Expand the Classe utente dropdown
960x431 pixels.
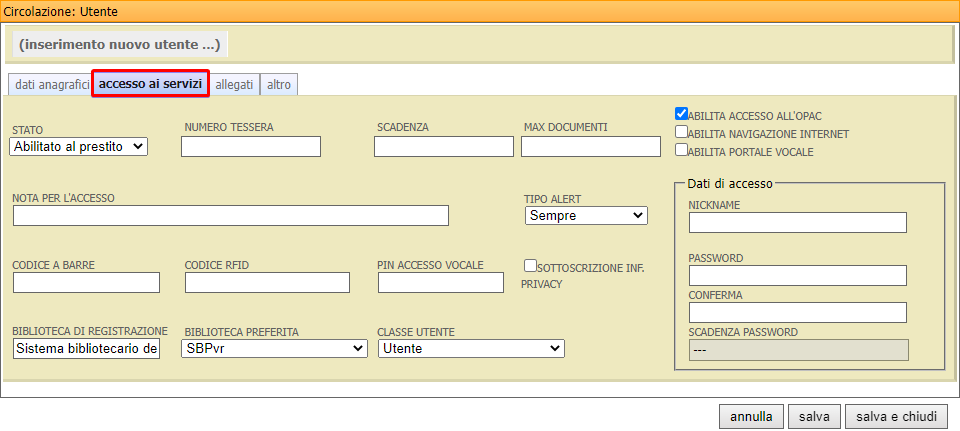click(470, 348)
